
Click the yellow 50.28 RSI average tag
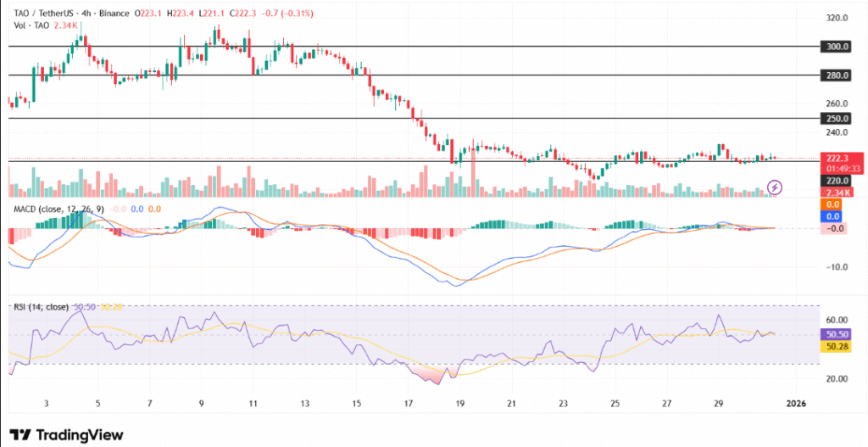click(837, 346)
